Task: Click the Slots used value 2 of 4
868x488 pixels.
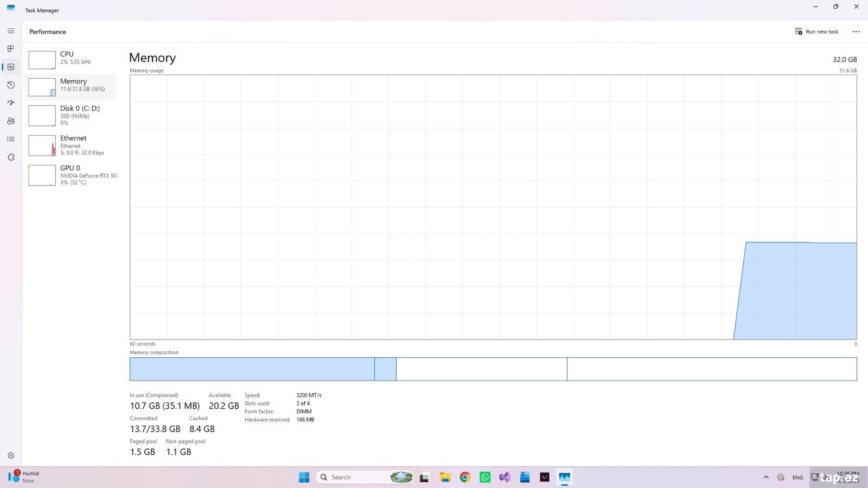Action: click(x=303, y=403)
